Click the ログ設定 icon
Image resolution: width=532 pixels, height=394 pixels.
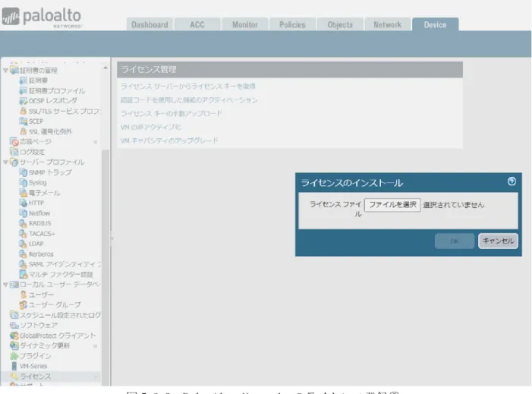coord(14,152)
